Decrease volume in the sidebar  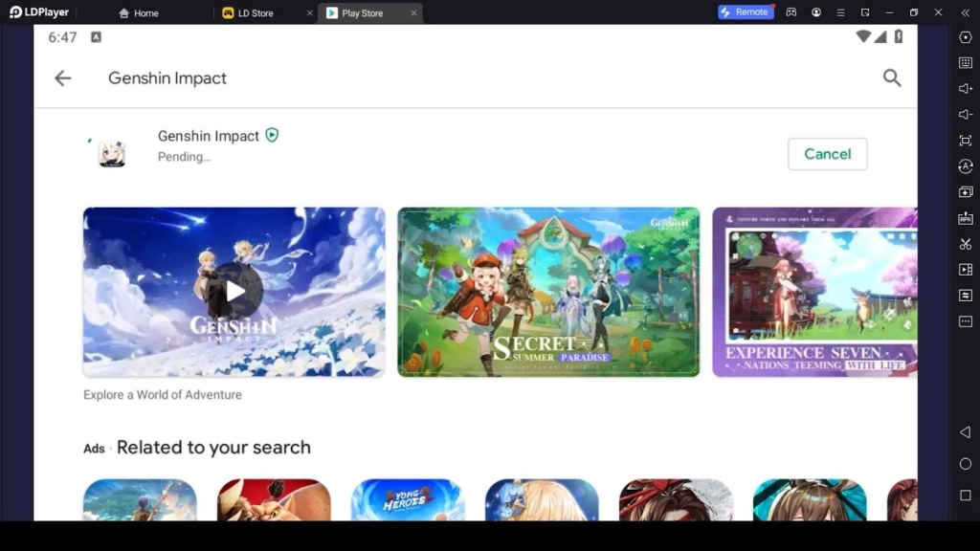point(966,115)
